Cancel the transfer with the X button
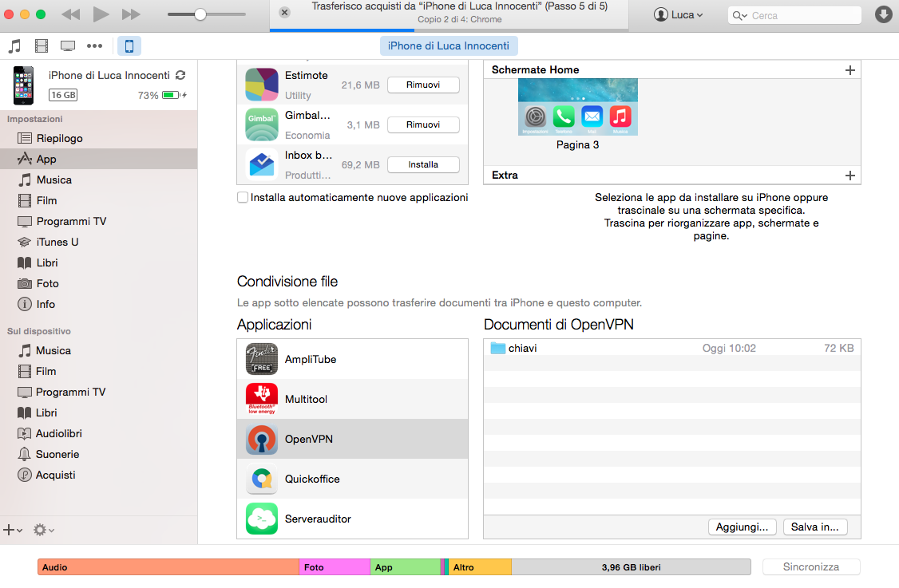The width and height of the screenshot is (899, 588). 284,12
